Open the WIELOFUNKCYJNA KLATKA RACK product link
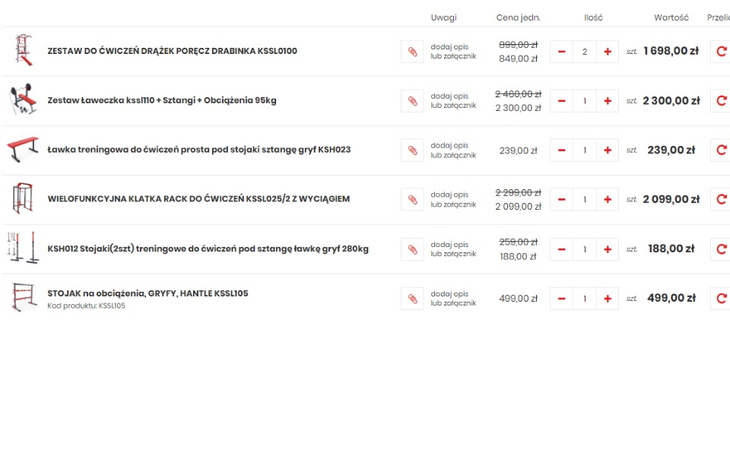The height and width of the screenshot is (456, 730). (x=198, y=199)
